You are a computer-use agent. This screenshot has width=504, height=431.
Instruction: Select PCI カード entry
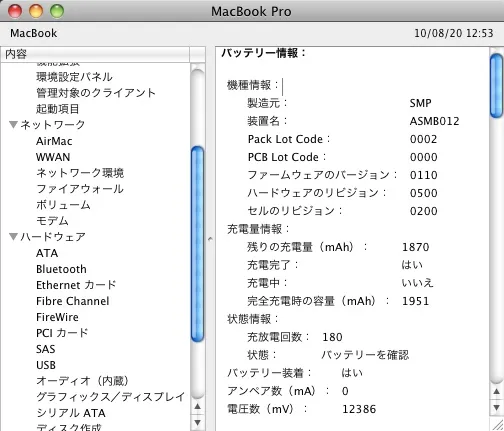pos(62,333)
